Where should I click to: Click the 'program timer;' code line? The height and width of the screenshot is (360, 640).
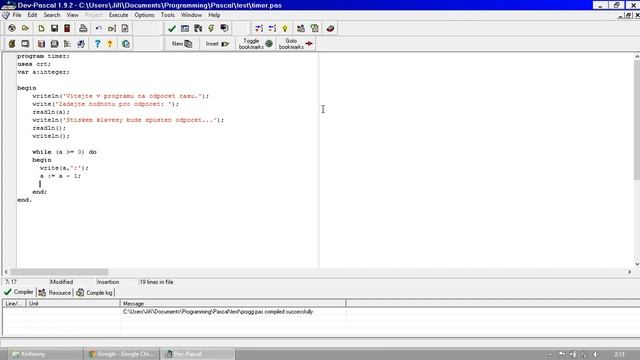tap(43, 56)
